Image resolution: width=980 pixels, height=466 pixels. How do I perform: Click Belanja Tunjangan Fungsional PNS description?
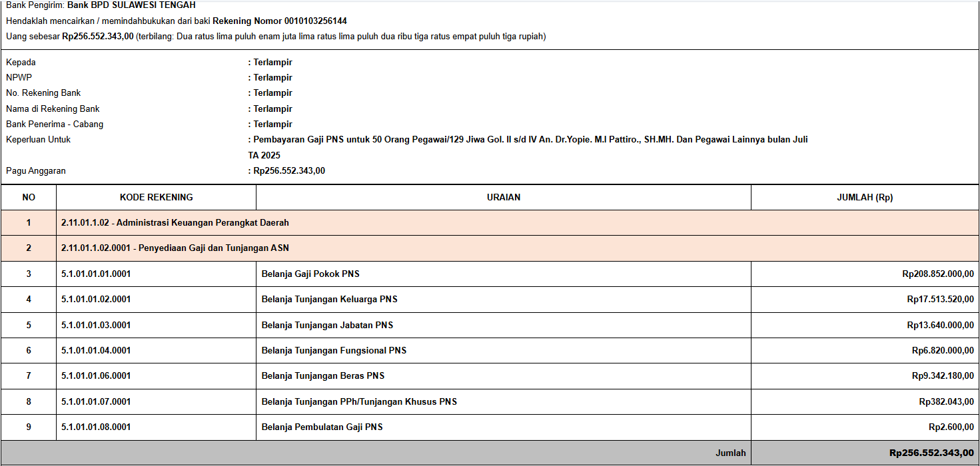click(334, 351)
